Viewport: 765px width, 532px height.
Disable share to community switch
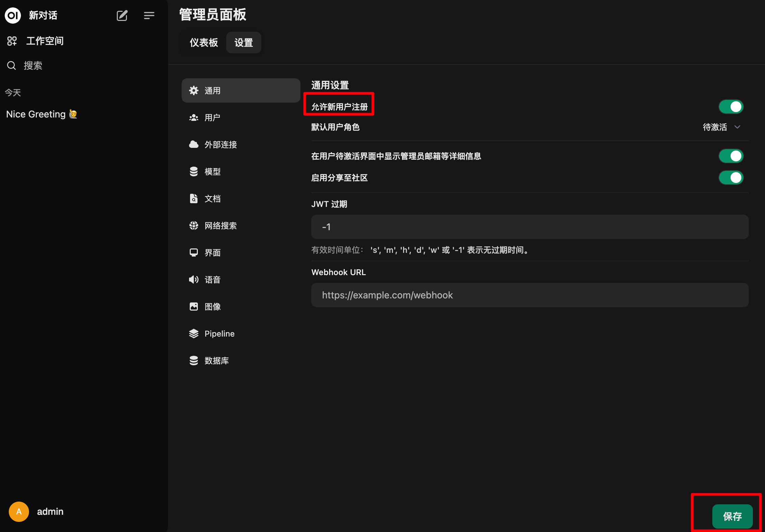point(731,178)
